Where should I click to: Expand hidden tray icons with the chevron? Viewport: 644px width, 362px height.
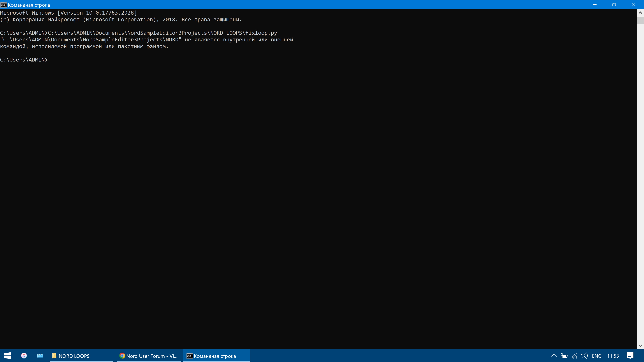[554, 356]
